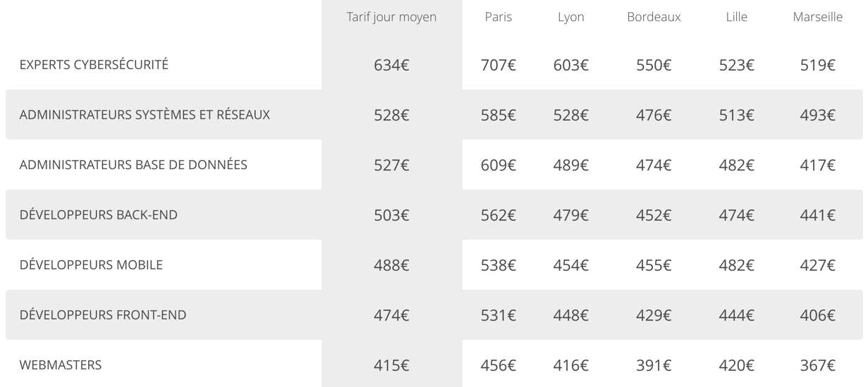Select the Lyon column header

click(570, 17)
